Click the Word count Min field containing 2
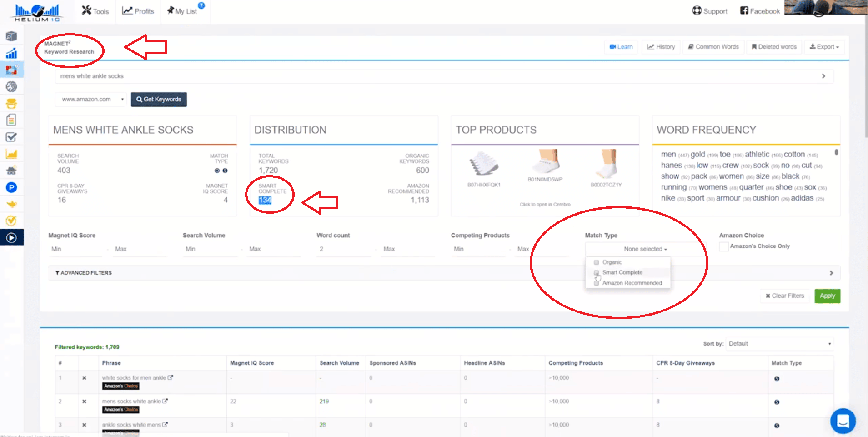The width and height of the screenshot is (868, 437). point(344,249)
